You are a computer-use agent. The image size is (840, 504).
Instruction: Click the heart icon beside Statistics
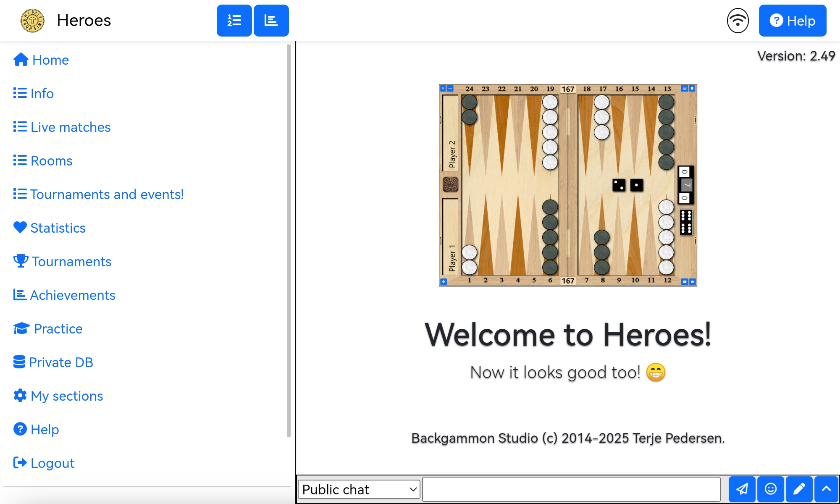(x=20, y=227)
